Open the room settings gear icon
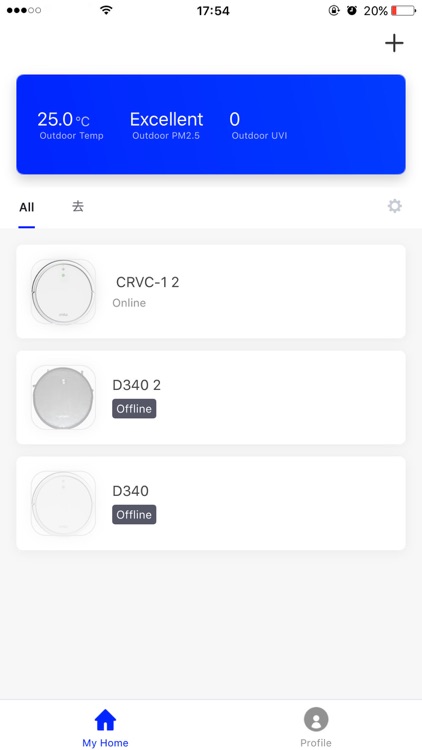 [x=394, y=206]
